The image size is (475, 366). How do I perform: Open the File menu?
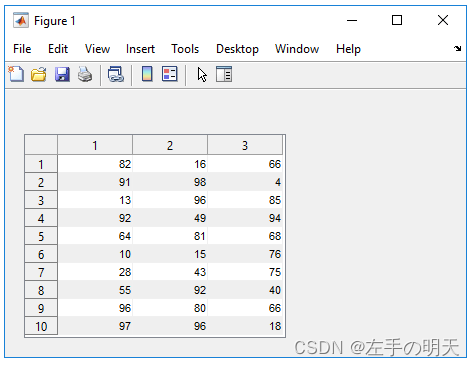pos(22,49)
